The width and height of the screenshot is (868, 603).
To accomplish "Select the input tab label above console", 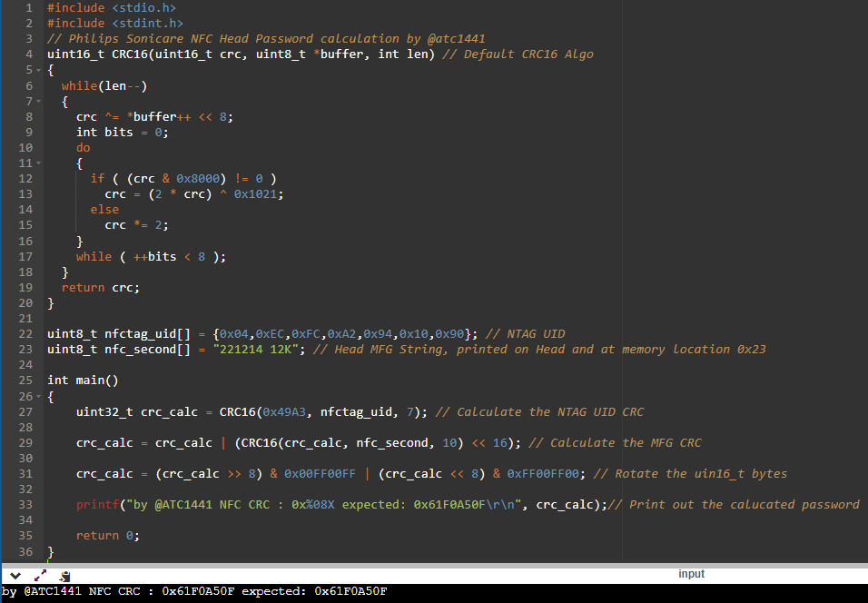I will pos(692,574).
